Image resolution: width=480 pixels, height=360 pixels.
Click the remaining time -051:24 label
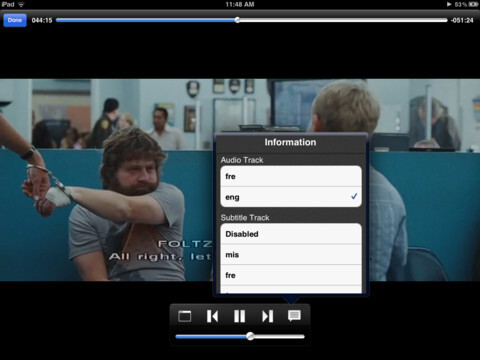coord(462,20)
